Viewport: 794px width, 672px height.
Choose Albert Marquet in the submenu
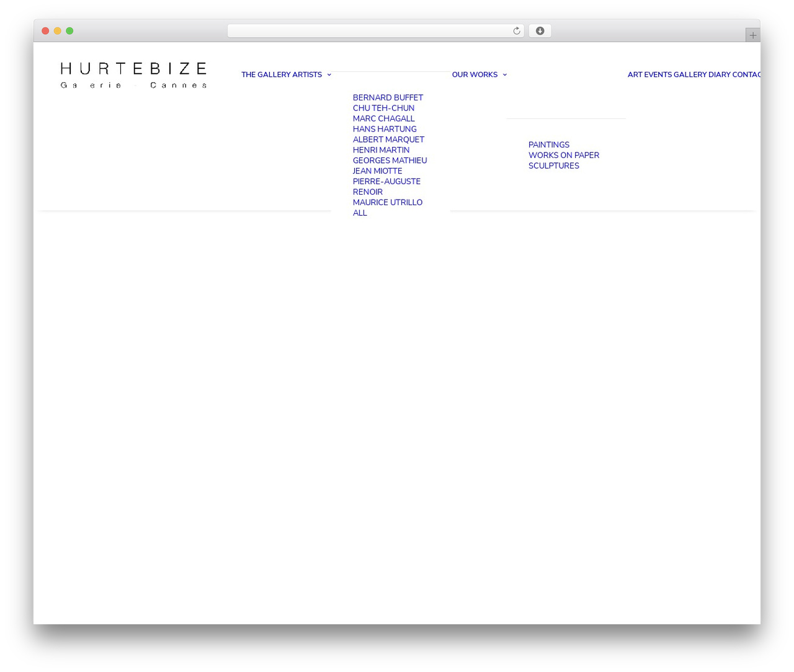[388, 139]
